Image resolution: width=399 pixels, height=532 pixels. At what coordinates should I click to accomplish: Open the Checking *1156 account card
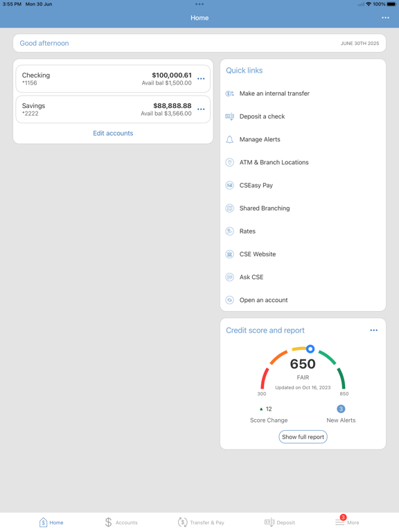coord(113,79)
